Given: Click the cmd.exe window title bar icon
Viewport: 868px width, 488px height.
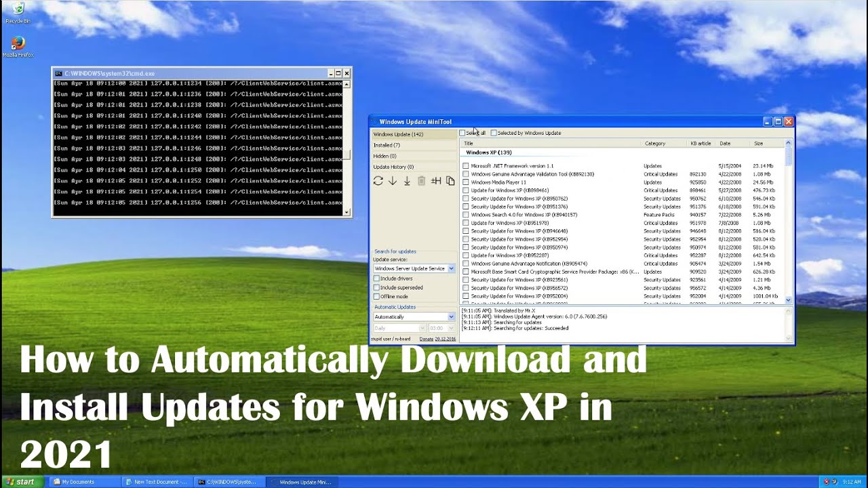Looking at the screenshot, I should tap(59, 73).
